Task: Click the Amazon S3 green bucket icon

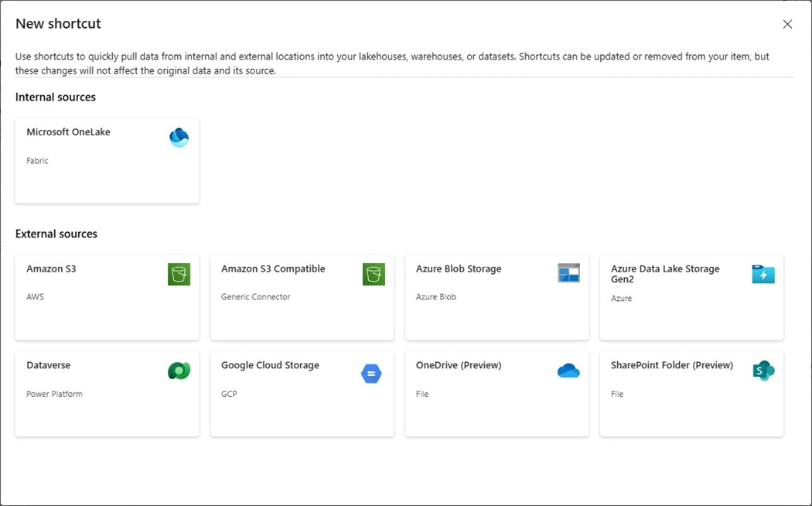Action: pyautogui.click(x=179, y=274)
